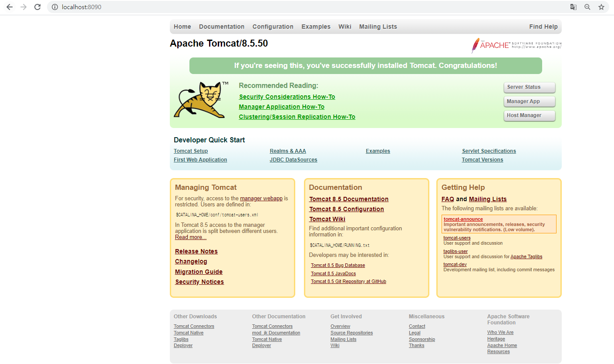Check Security Notices link

(199, 282)
